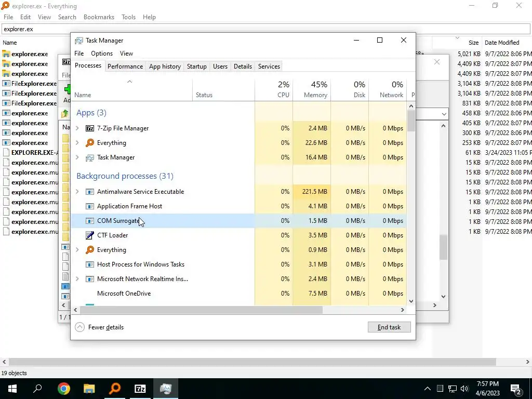Expand the Task Manager process group
Screen dimensions: 532x399
[77, 157]
